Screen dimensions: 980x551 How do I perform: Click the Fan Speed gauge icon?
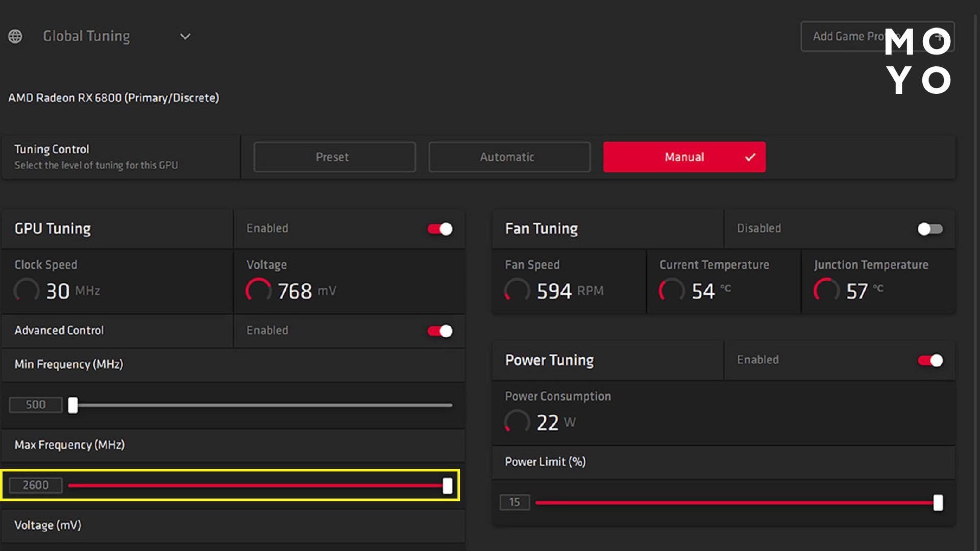(517, 290)
